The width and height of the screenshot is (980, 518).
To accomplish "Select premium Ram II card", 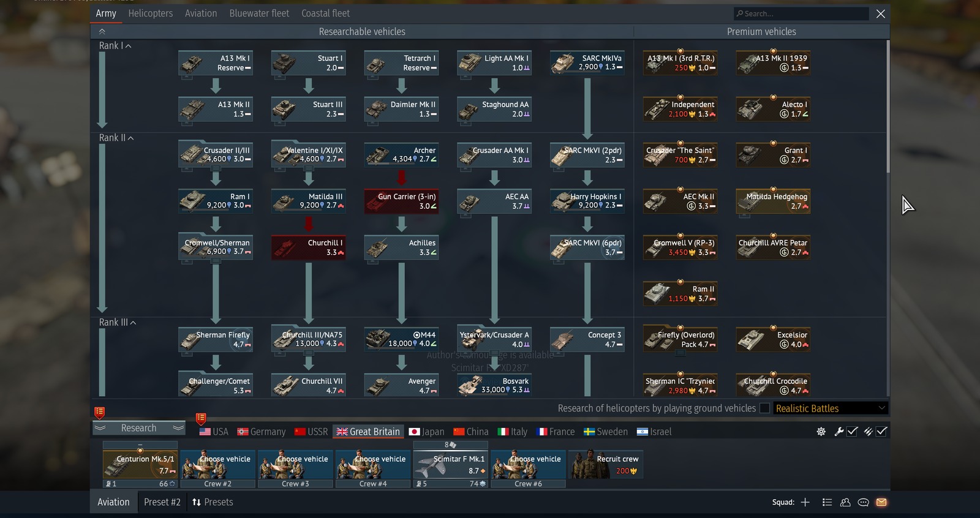I will [680, 294].
